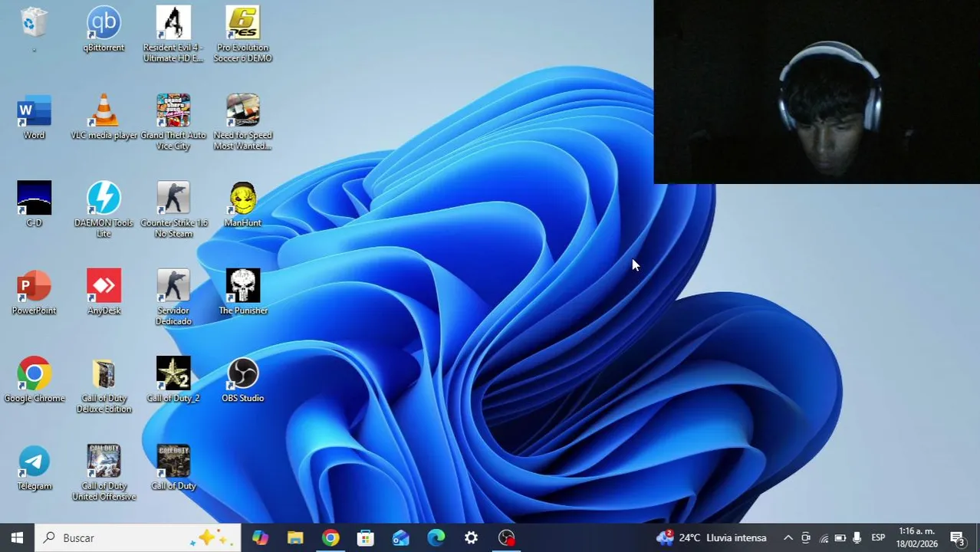Open the clock showing 1:16 a. m.

(917, 537)
